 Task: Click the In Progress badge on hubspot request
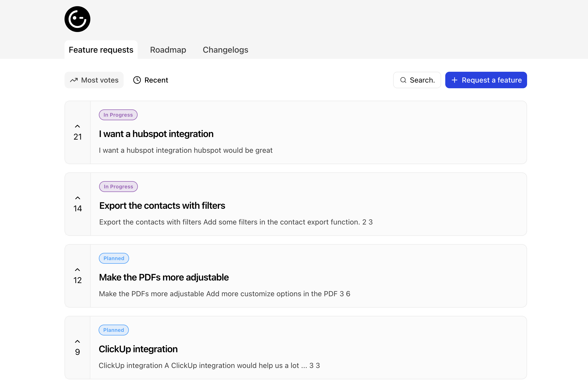[x=118, y=115]
